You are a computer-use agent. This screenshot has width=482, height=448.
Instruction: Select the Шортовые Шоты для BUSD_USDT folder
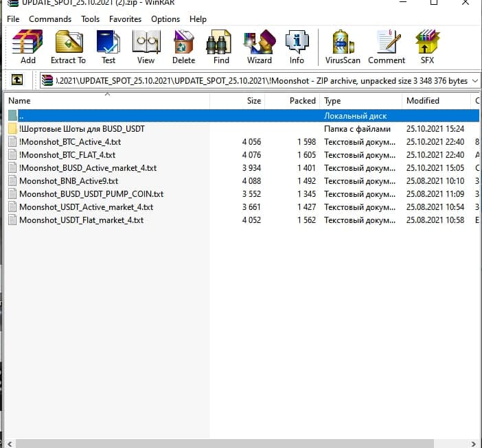click(82, 129)
